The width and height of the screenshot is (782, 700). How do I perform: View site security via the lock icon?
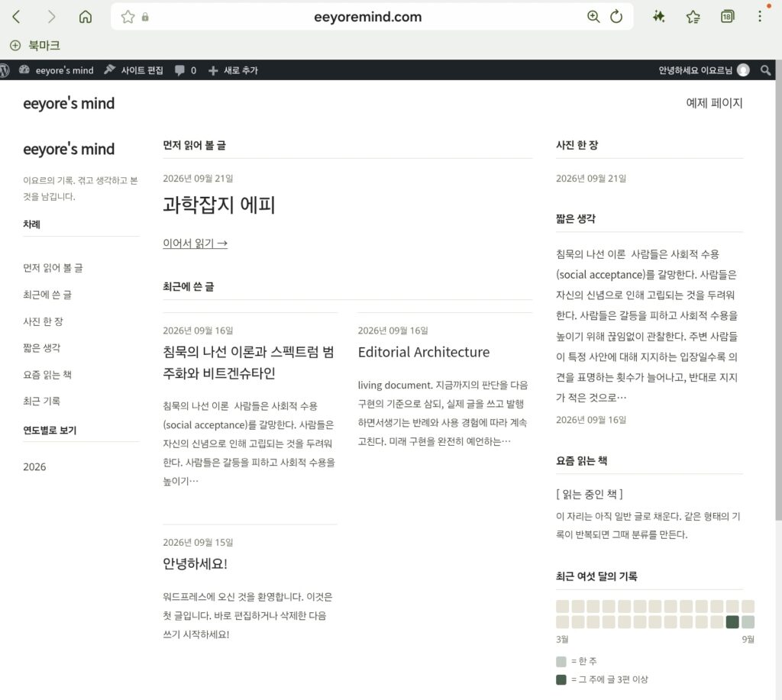pyautogui.click(x=145, y=17)
